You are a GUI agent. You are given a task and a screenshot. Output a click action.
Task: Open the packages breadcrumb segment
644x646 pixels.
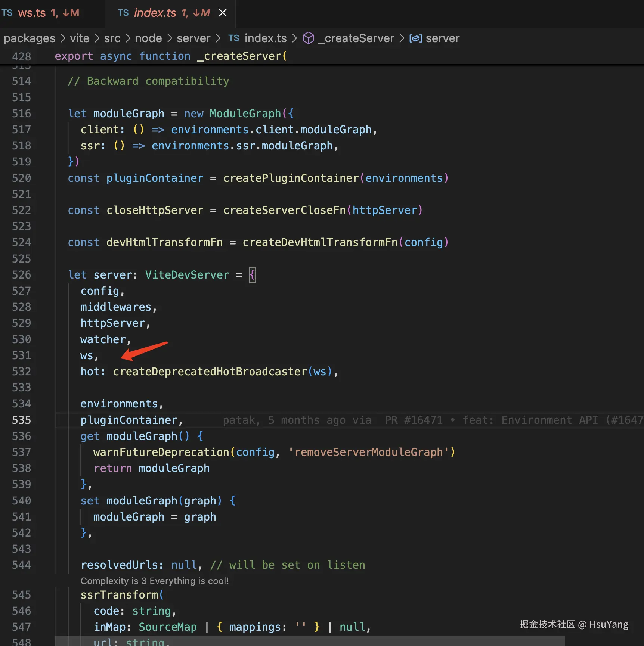pyautogui.click(x=30, y=38)
